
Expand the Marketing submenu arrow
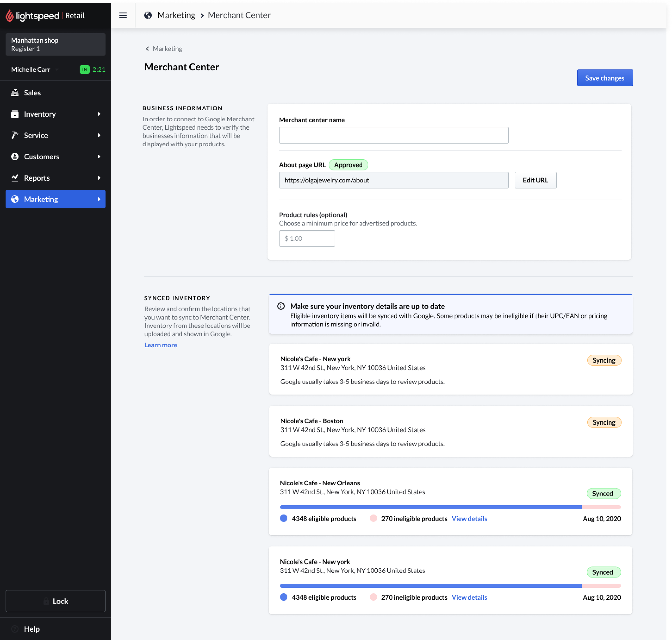click(x=99, y=199)
